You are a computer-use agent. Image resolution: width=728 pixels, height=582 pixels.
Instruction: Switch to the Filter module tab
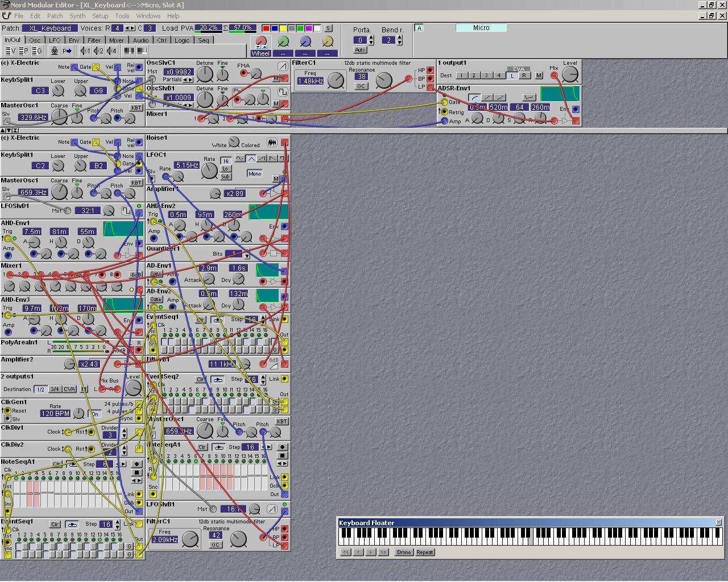coord(94,40)
